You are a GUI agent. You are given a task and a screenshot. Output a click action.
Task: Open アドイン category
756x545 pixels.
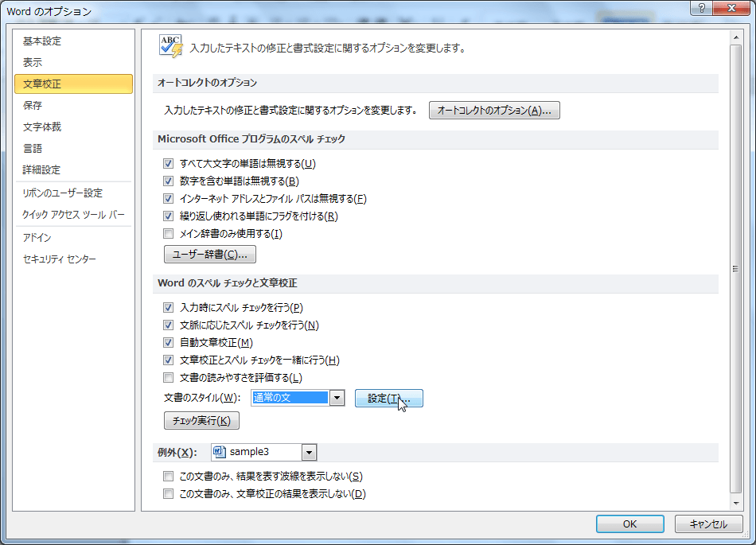pyautogui.click(x=73, y=238)
